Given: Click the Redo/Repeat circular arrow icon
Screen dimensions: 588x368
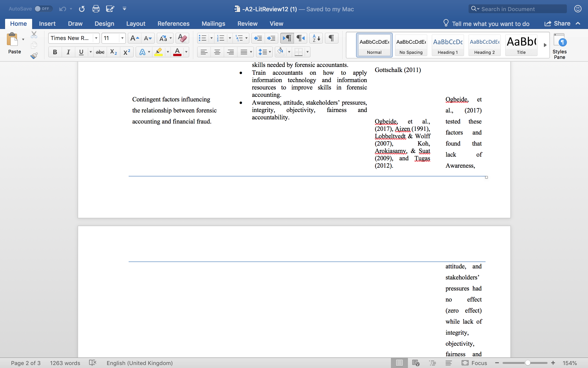Looking at the screenshot, I should (x=82, y=9).
